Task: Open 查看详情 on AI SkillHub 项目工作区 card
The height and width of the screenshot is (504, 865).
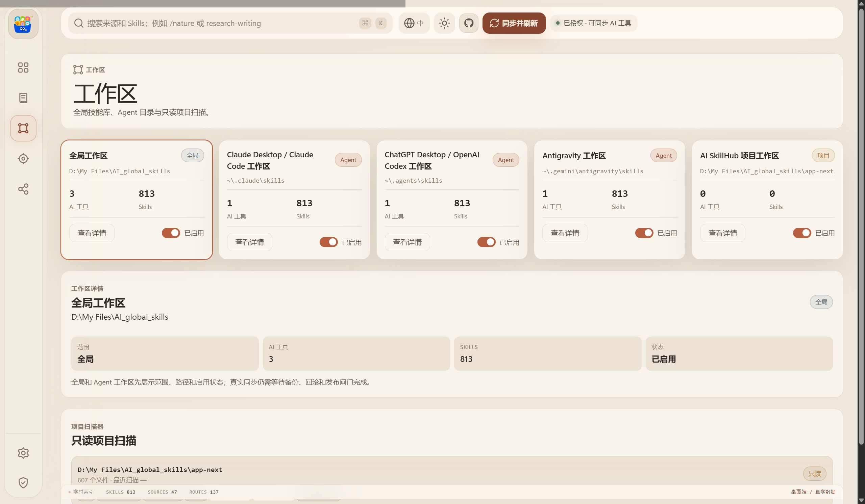Action: [722, 233]
